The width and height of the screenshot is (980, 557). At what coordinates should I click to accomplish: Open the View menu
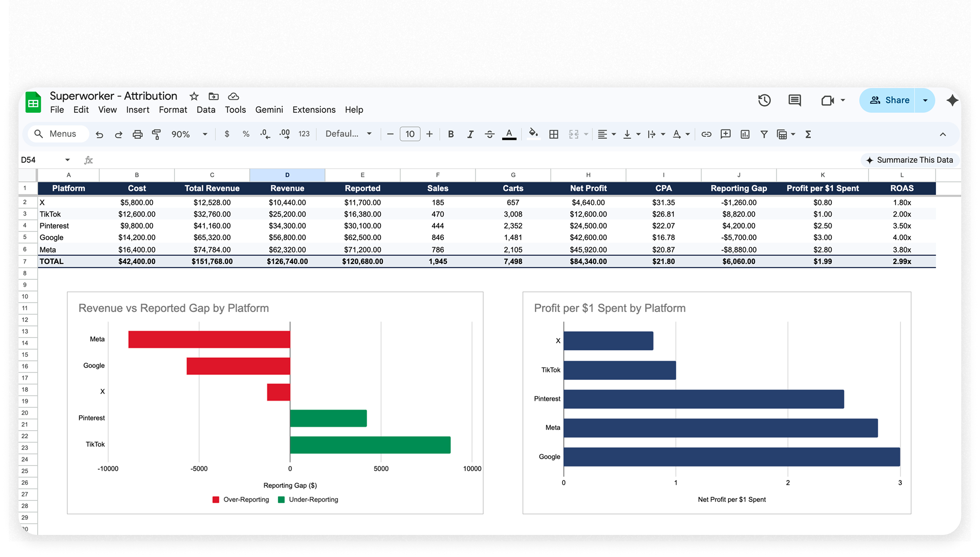click(x=107, y=110)
